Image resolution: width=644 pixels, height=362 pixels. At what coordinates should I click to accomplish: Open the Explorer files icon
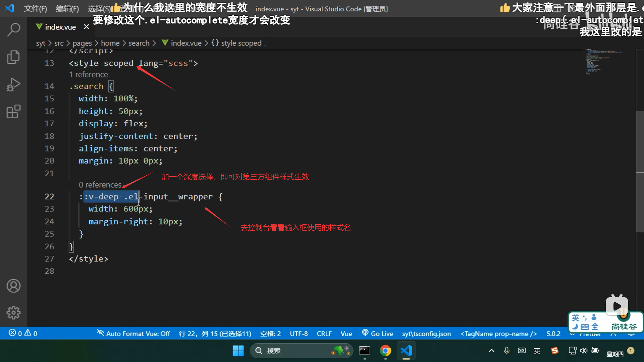coord(13,57)
